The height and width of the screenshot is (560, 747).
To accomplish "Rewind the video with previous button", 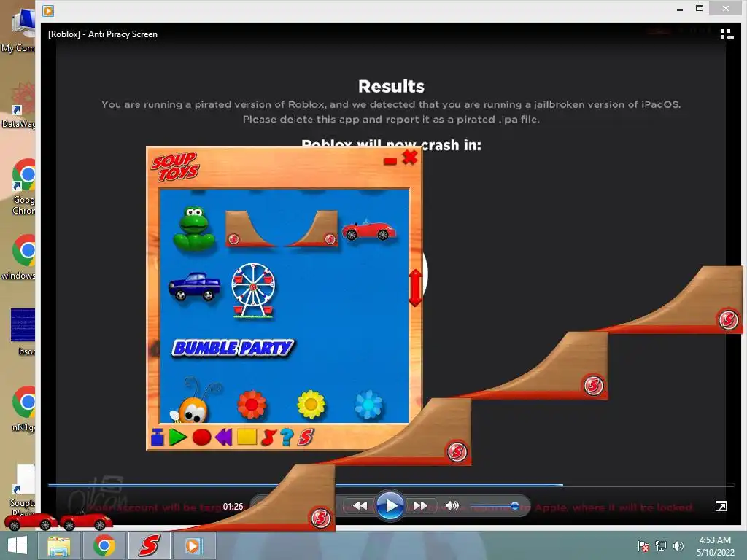I will point(360,506).
